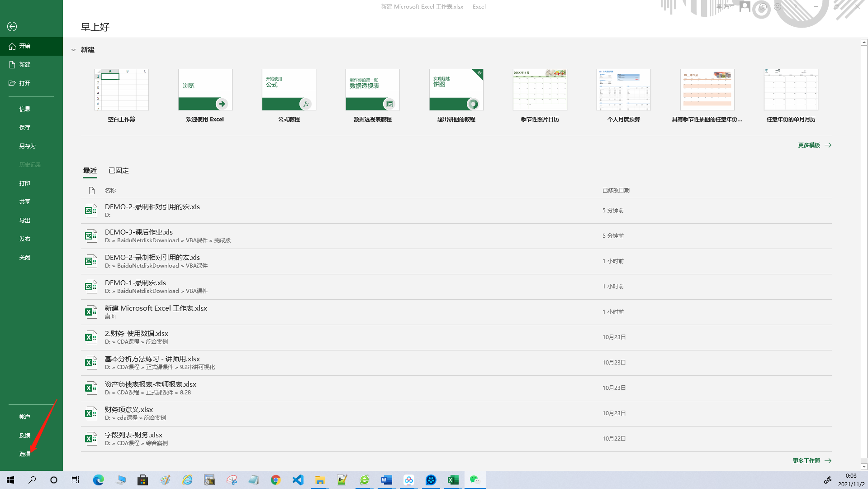Launch Microsoft Edge from the taskbar
868x489 pixels.
point(98,480)
